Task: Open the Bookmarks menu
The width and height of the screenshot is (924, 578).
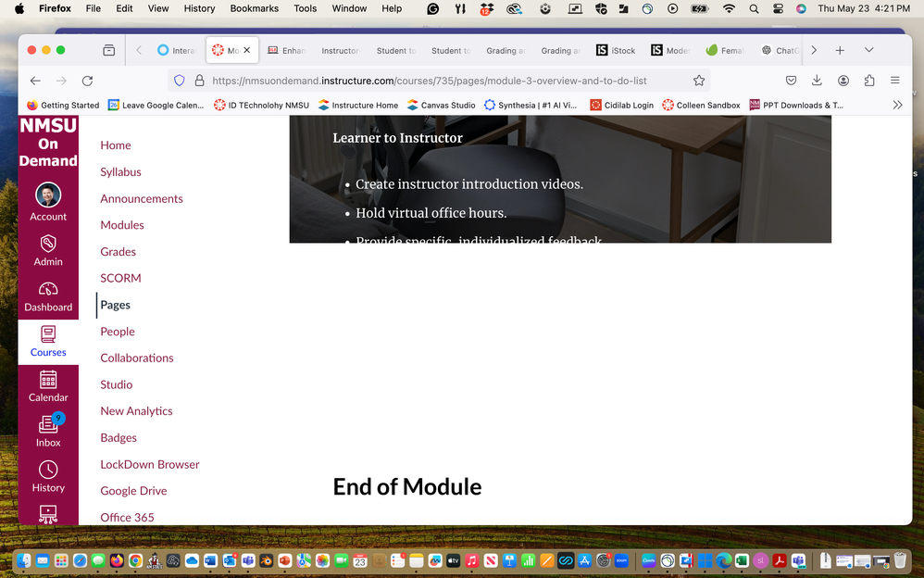Action: [254, 8]
